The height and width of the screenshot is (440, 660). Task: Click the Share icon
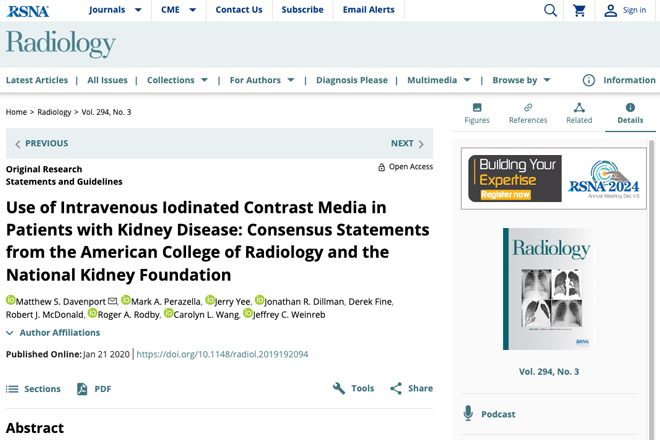[x=396, y=388]
